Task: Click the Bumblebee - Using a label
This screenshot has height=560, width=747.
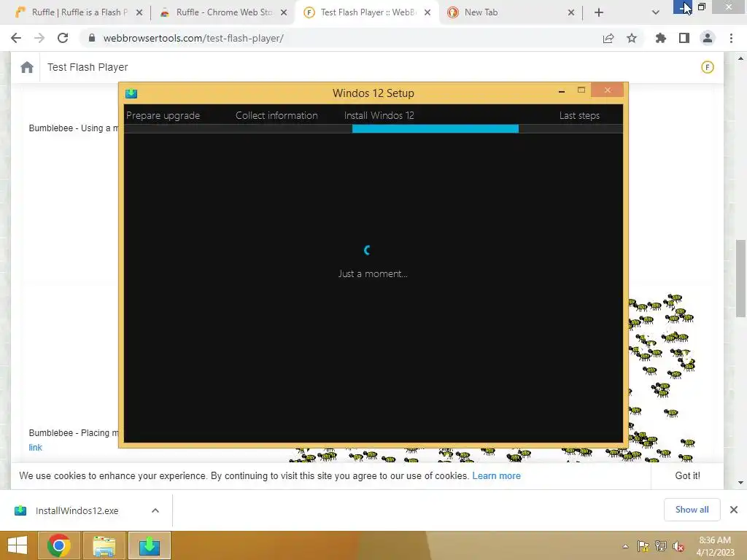Action: coord(74,128)
